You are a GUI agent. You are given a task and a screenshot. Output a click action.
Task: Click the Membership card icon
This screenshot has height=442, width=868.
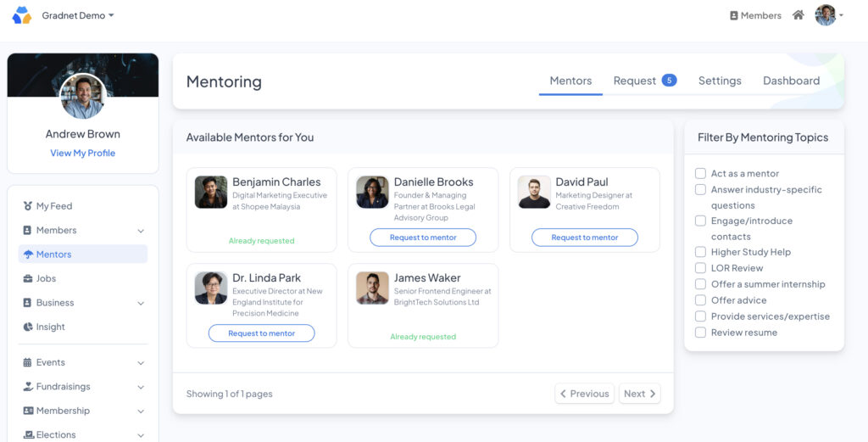tap(28, 411)
